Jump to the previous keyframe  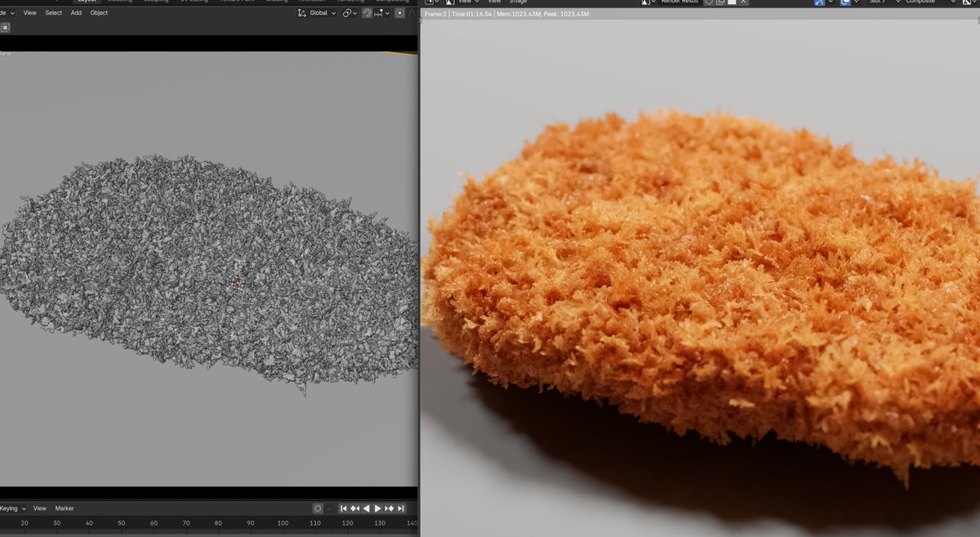coord(355,508)
